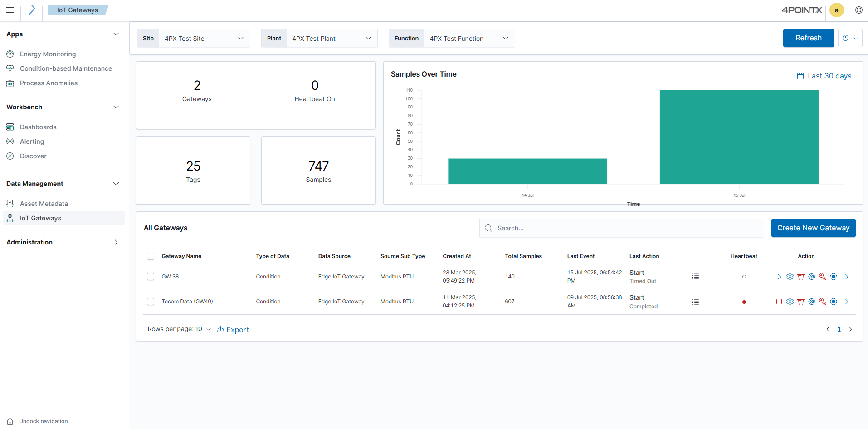Viewport: 868px width, 429px height.
Task: Open last action log list for GW 38
Action: coord(695,277)
